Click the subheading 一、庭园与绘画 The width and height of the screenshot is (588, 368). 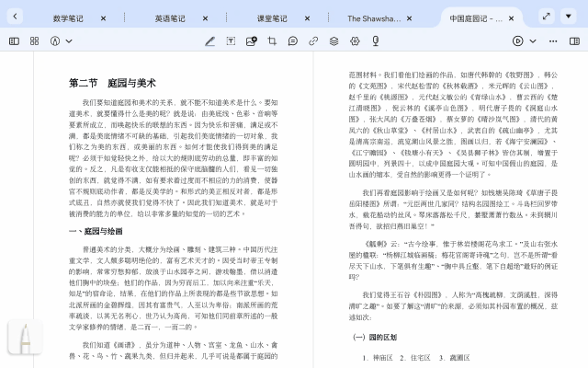pos(96,231)
